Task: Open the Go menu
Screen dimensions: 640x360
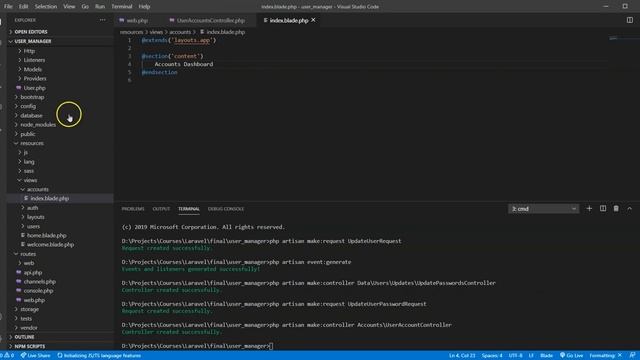Action: 85,7
